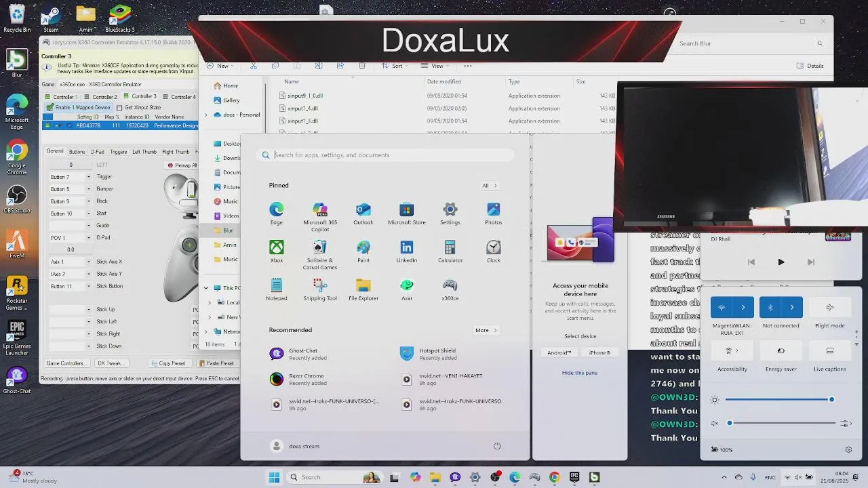This screenshot has height=488, width=868.
Task: Launch x360ce pinned app
Action: click(x=450, y=289)
